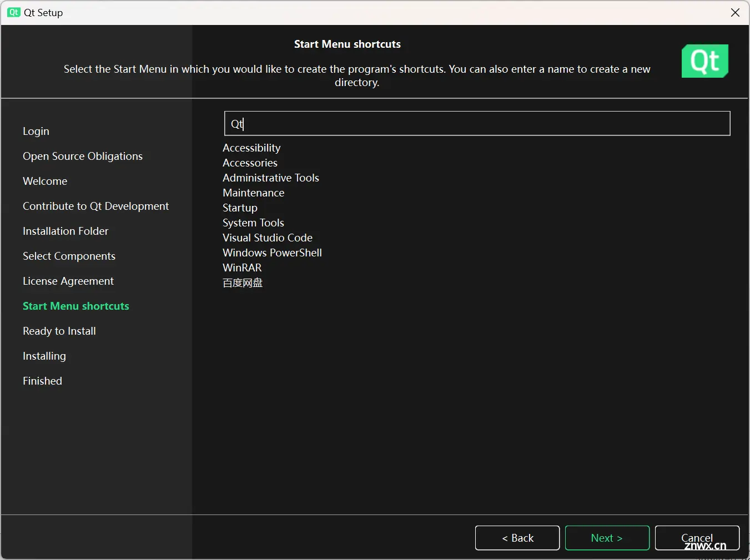Close the Qt Setup window
Screen dimensions: 750x560
click(x=735, y=12)
